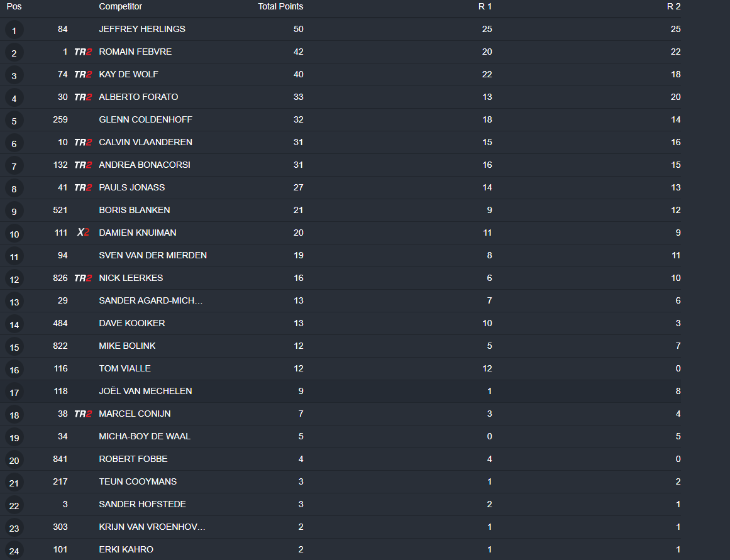Click the TR2 badge next to Calvin Vlaanderen
This screenshot has height=560, width=730.
[83, 143]
